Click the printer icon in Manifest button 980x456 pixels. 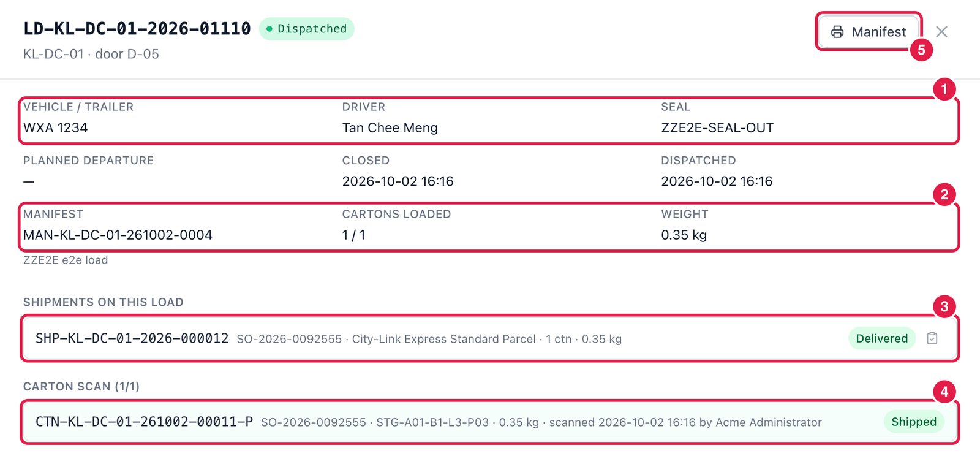click(837, 32)
